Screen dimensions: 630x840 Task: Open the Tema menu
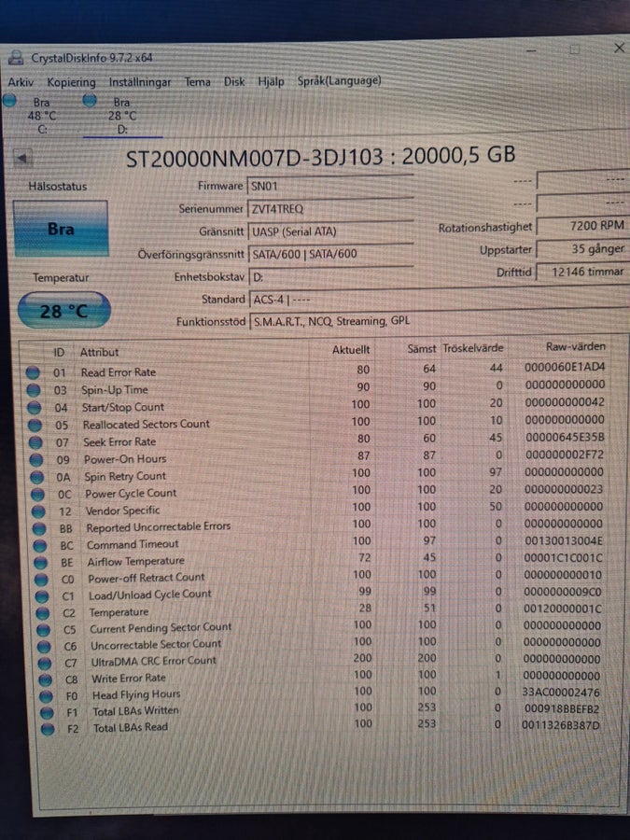point(197,82)
